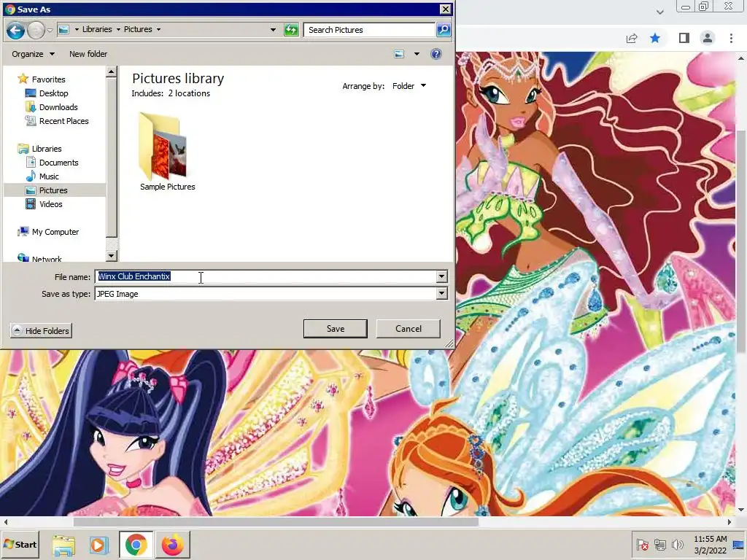This screenshot has height=560, width=747.
Task: Open the address bar history dropdown
Action: click(273, 29)
